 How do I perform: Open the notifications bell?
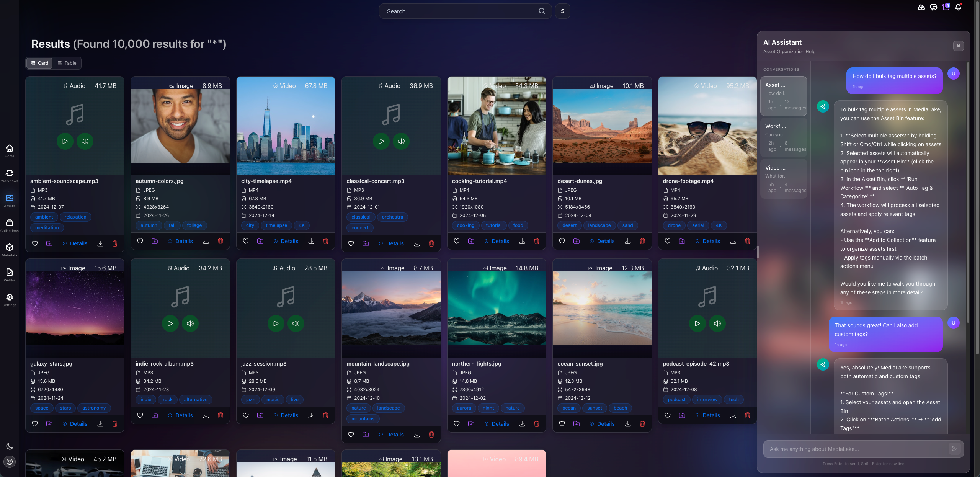[958, 7]
